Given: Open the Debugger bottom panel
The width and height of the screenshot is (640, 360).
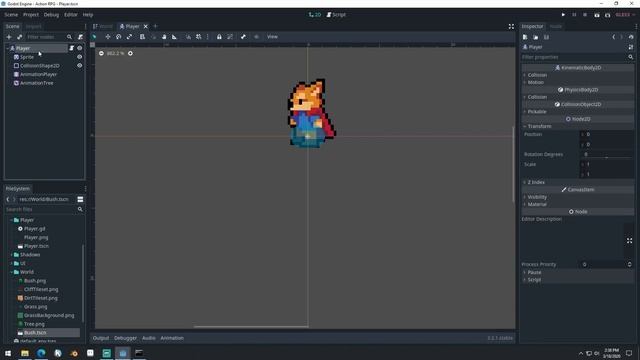Looking at the screenshot, I should coord(125,338).
